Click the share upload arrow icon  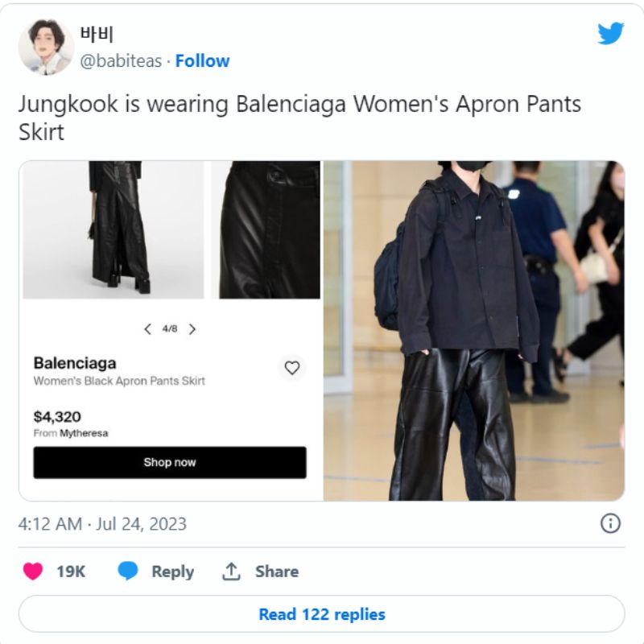click(231, 572)
